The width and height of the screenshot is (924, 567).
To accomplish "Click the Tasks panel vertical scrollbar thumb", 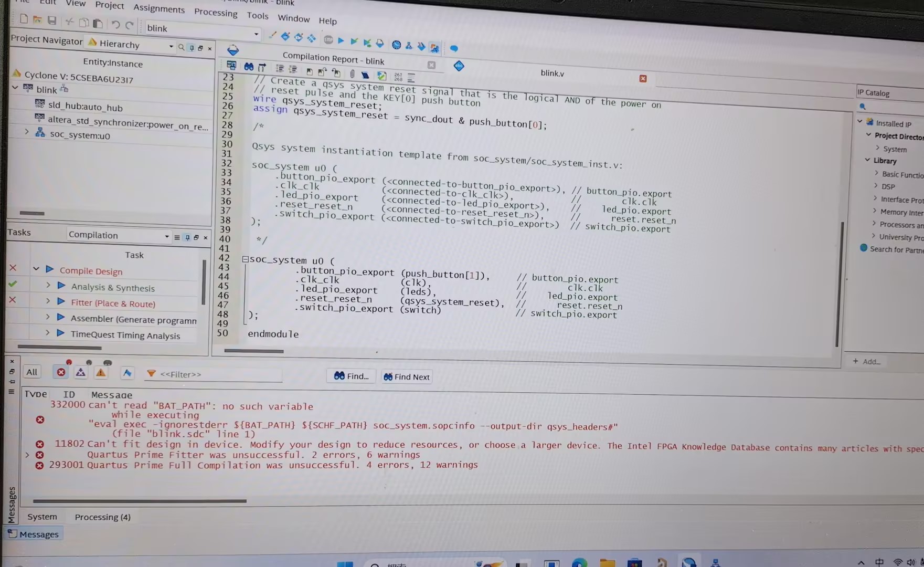I will coord(204,282).
